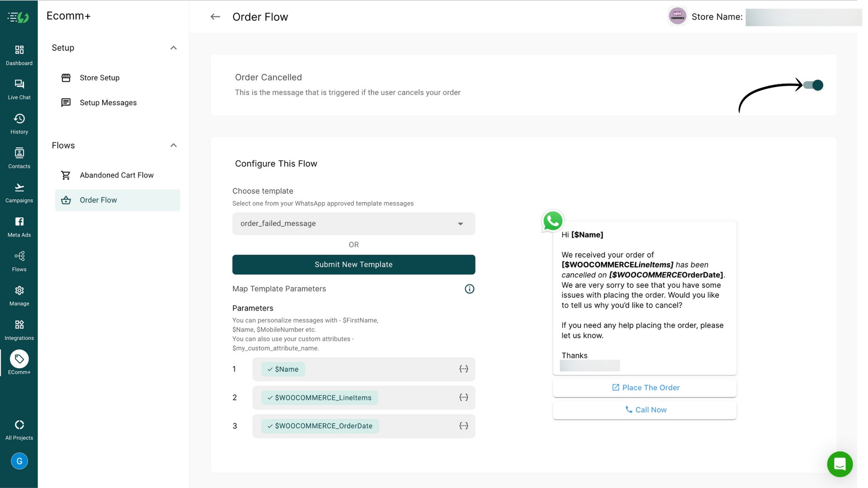The width and height of the screenshot is (868, 488).
Task: Collapse the Setup section
Action: [x=174, y=48]
